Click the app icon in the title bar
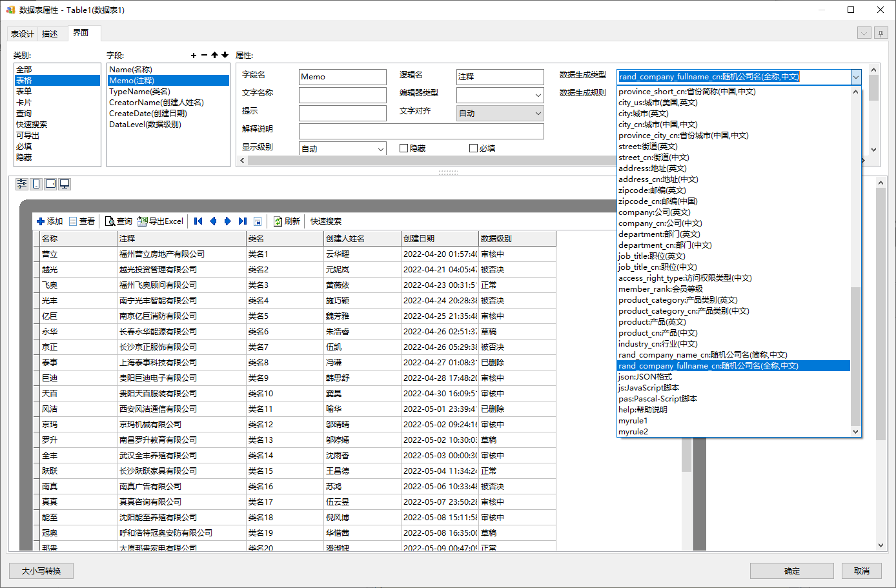 (x=10, y=10)
